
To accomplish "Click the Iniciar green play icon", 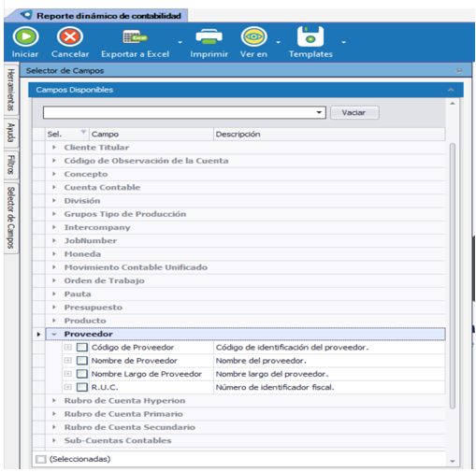I will click(x=25, y=36).
